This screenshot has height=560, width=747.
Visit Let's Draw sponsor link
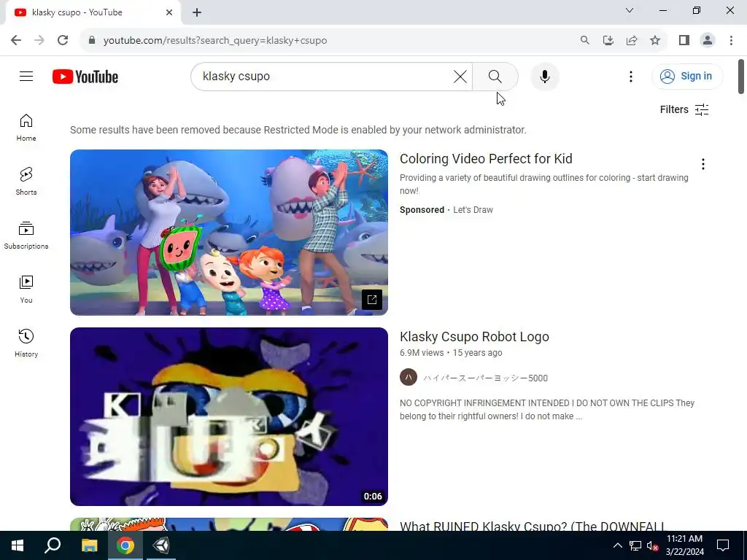tap(473, 209)
